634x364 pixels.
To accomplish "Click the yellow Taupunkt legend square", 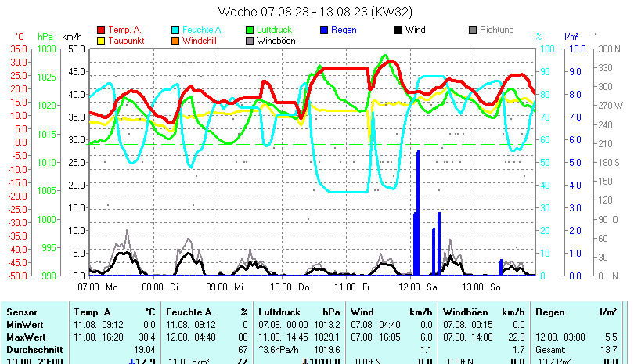I will tap(102, 41).
